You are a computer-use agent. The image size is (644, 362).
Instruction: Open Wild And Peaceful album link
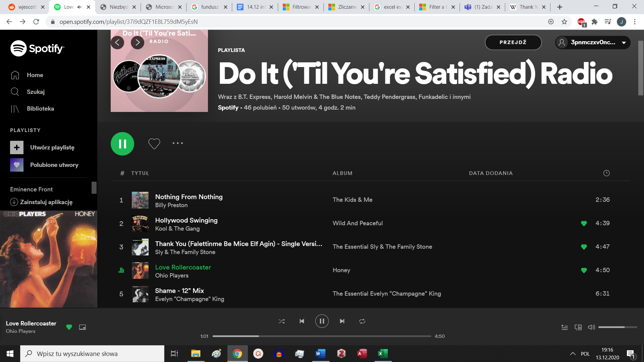point(358,223)
